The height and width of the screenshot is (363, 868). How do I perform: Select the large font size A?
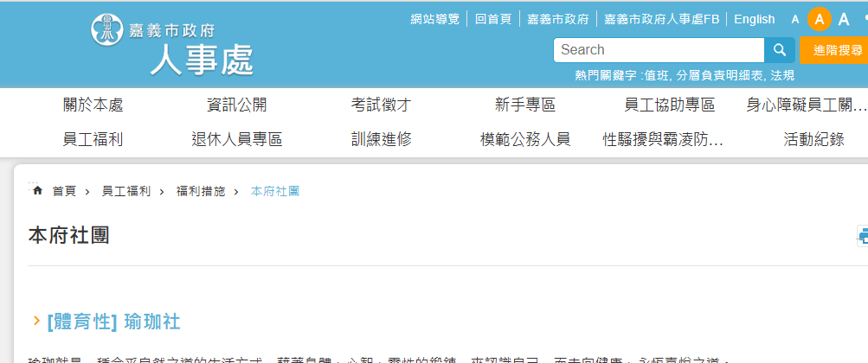pyautogui.click(x=844, y=19)
